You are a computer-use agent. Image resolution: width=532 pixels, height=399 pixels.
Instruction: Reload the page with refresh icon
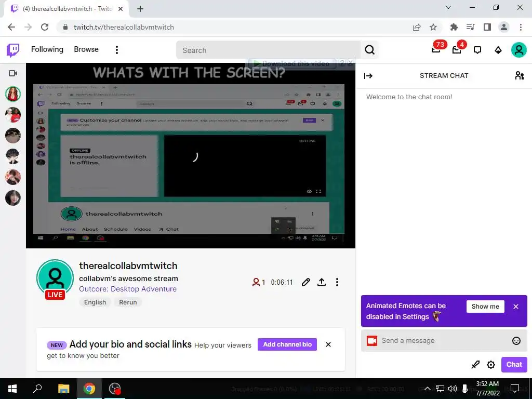coord(45,27)
